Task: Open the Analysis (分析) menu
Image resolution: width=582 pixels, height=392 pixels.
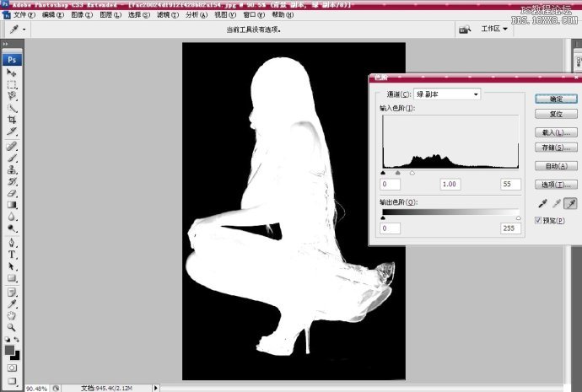Action: 197,15
